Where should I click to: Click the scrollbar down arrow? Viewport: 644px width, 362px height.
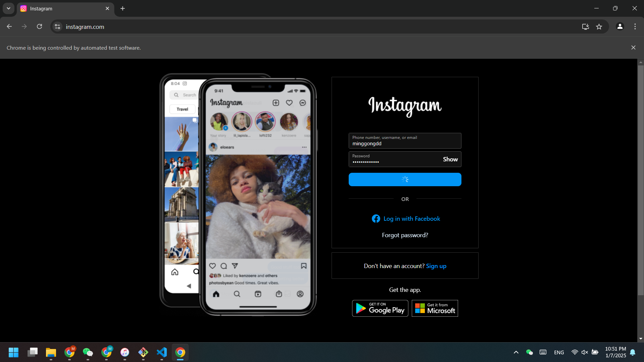[641, 339]
